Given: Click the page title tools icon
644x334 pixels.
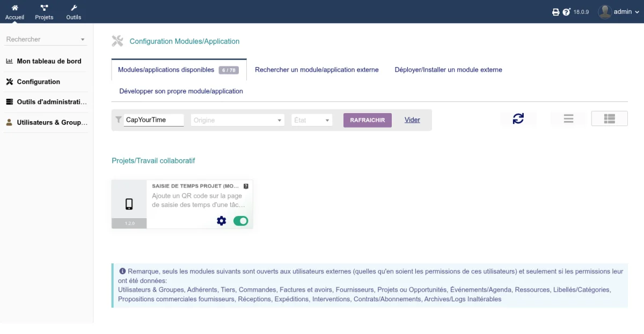Looking at the screenshot, I should coord(117,41).
